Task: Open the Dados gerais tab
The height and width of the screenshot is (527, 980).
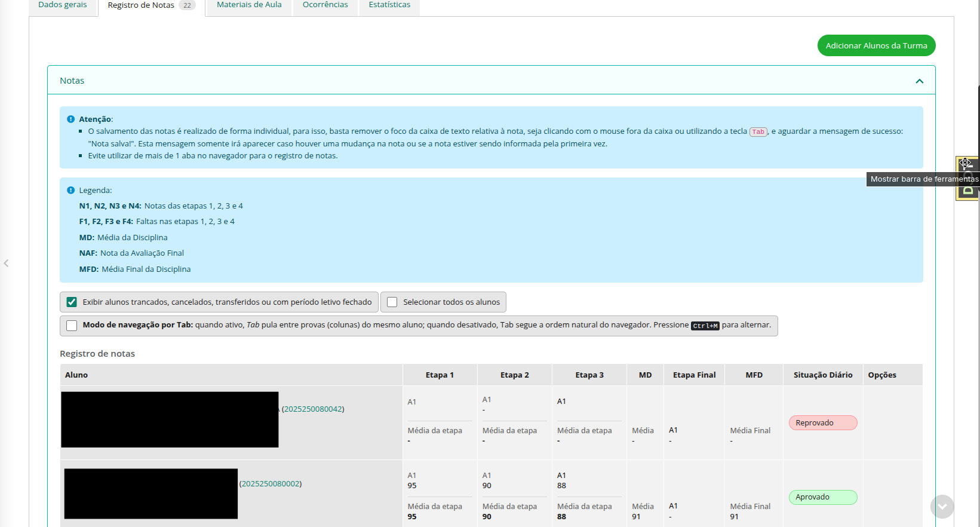Action: pos(63,5)
